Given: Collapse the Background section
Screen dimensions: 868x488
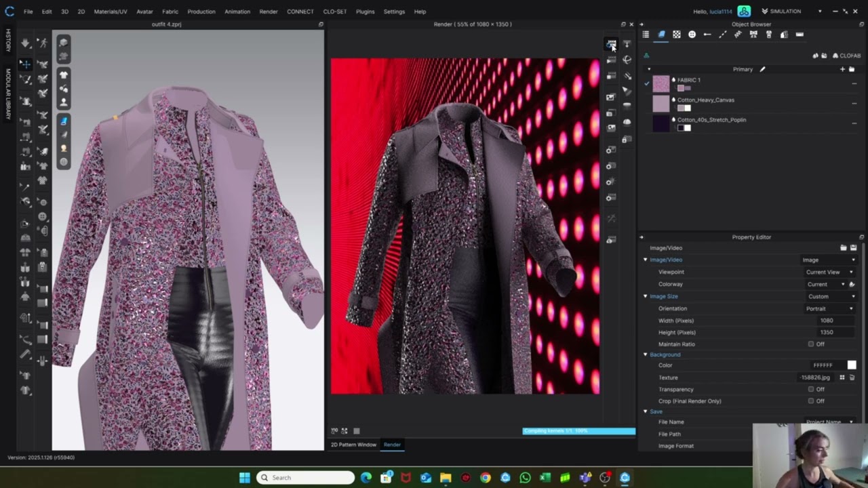Looking at the screenshot, I should coord(646,355).
